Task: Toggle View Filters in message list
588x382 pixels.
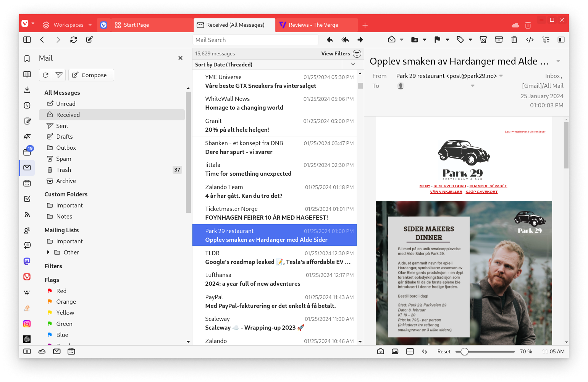Action: [357, 54]
